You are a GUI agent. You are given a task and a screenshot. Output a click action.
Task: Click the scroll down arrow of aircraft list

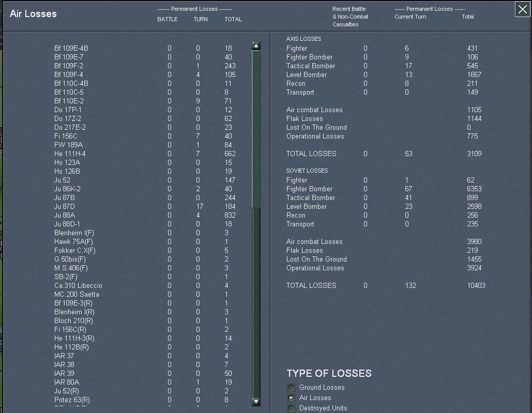coord(256,401)
